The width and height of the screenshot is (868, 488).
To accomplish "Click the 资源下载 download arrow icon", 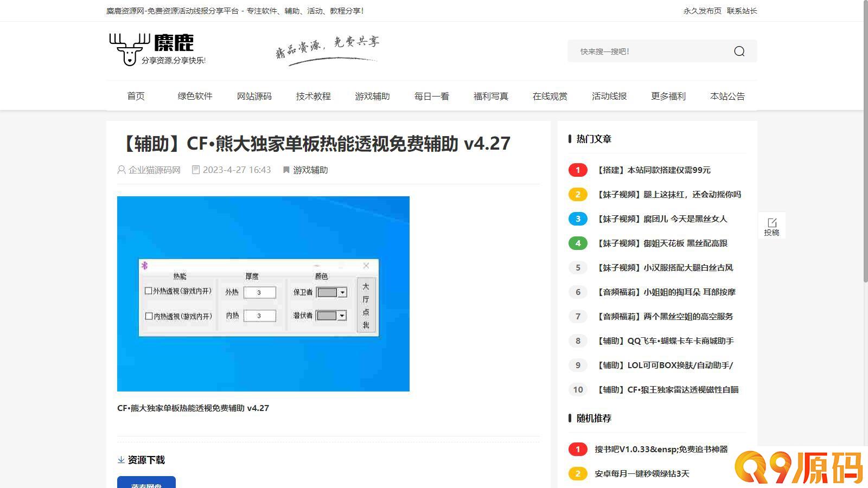I will tap(121, 460).
